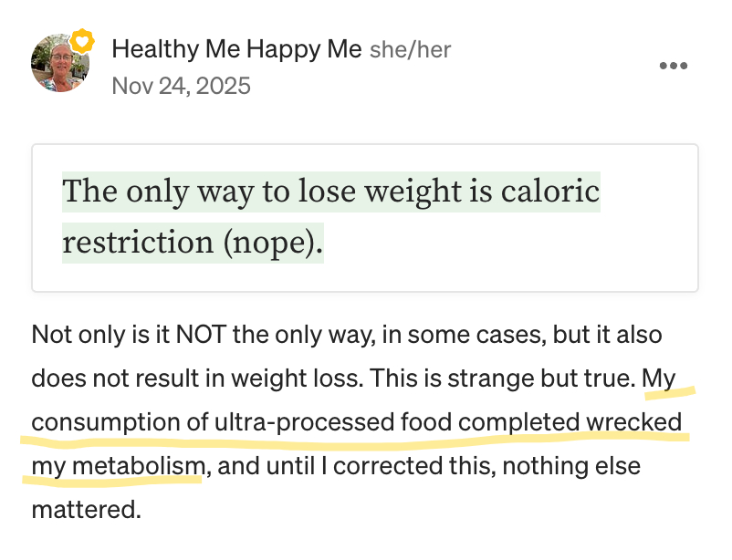Click the last word 'mattered.'

[86, 509]
